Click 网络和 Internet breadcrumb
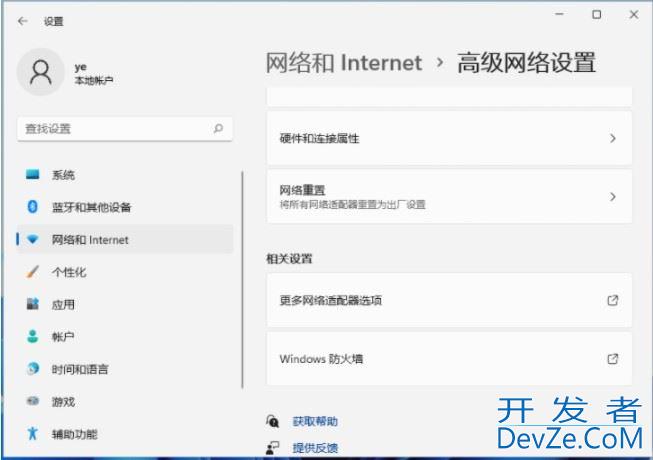The width and height of the screenshot is (653, 460). (344, 63)
